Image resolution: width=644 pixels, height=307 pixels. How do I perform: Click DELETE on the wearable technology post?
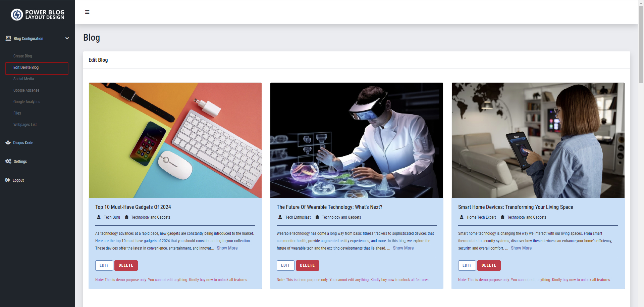[307, 265]
